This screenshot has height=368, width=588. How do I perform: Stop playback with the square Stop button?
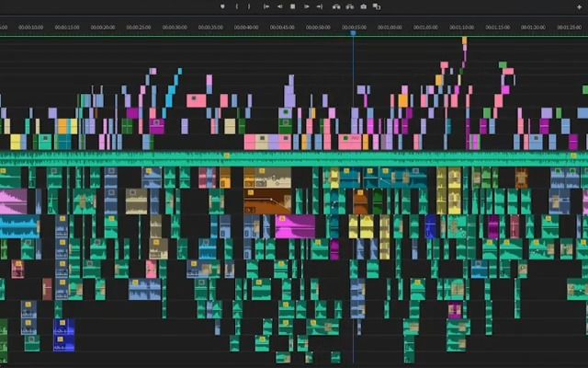(293, 6)
